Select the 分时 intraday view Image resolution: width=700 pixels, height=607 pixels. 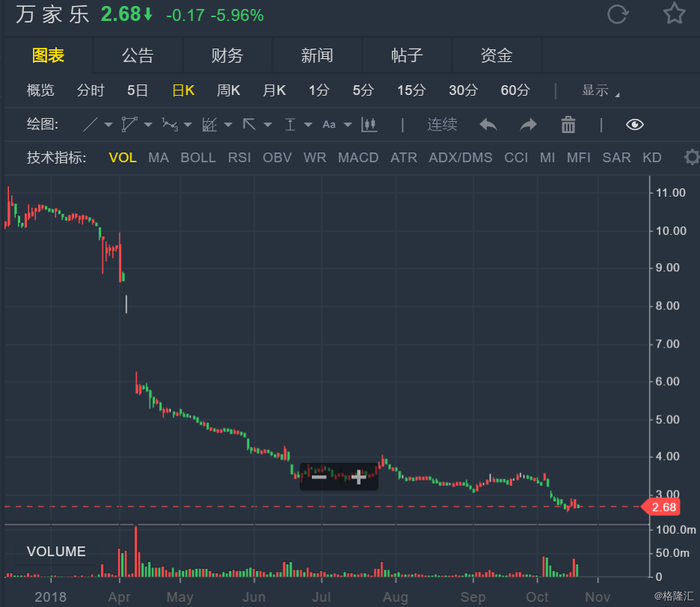(x=90, y=90)
